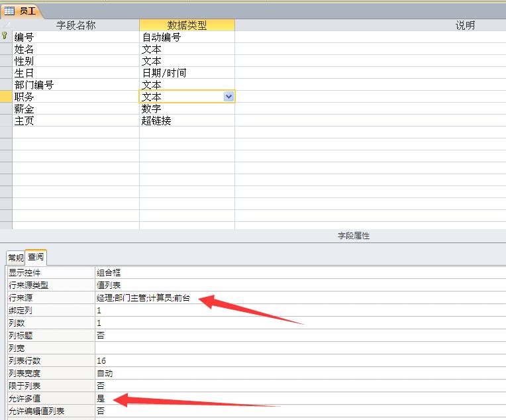
Task: Select the 性别 field name cell
Action: (76, 61)
